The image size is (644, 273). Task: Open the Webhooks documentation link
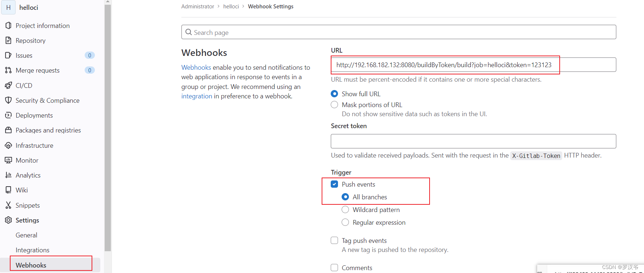[x=196, y=68]
